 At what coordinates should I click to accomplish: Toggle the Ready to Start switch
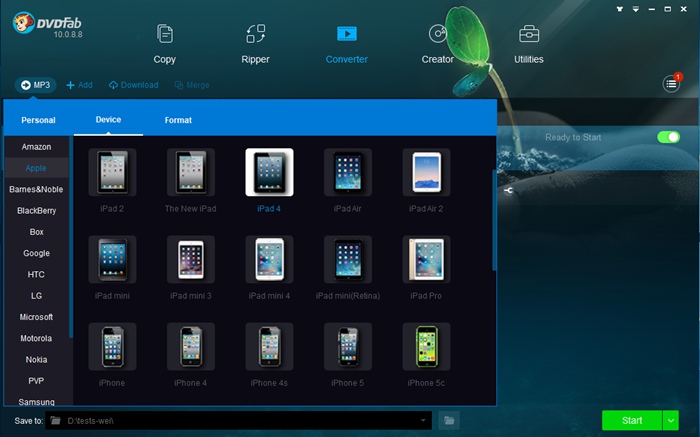tap(668, 137)
